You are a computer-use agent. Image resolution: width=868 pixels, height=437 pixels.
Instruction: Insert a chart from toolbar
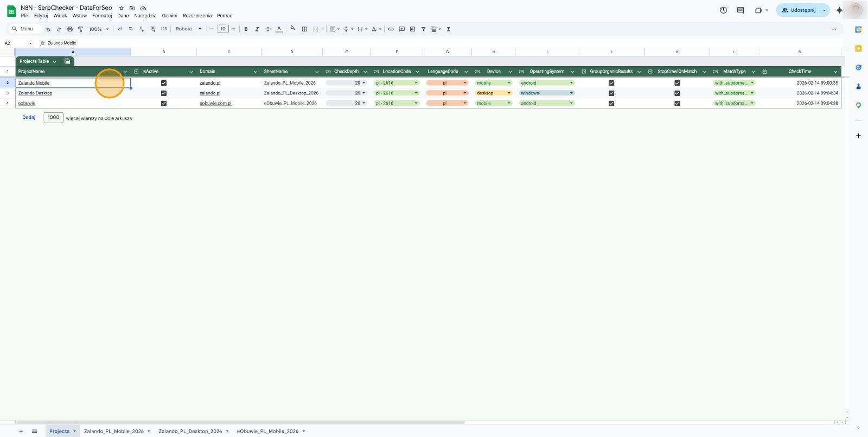click(x=412, y=29)
